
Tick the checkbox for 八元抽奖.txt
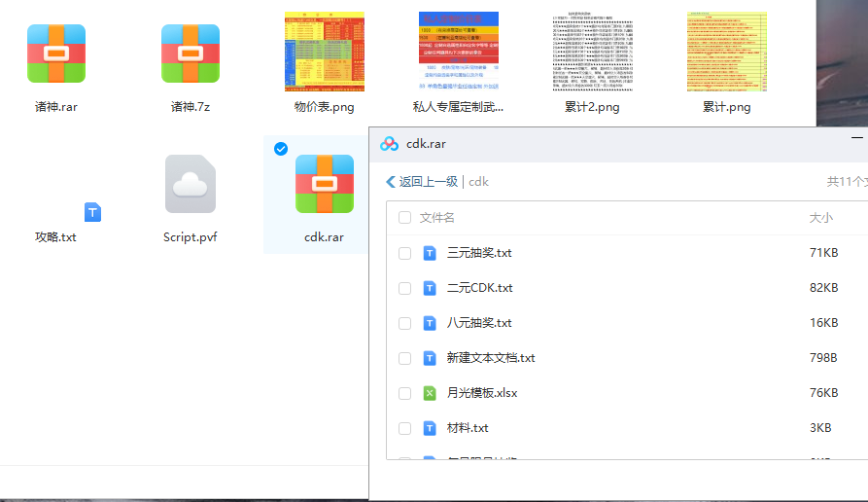[x=404, y=323]
